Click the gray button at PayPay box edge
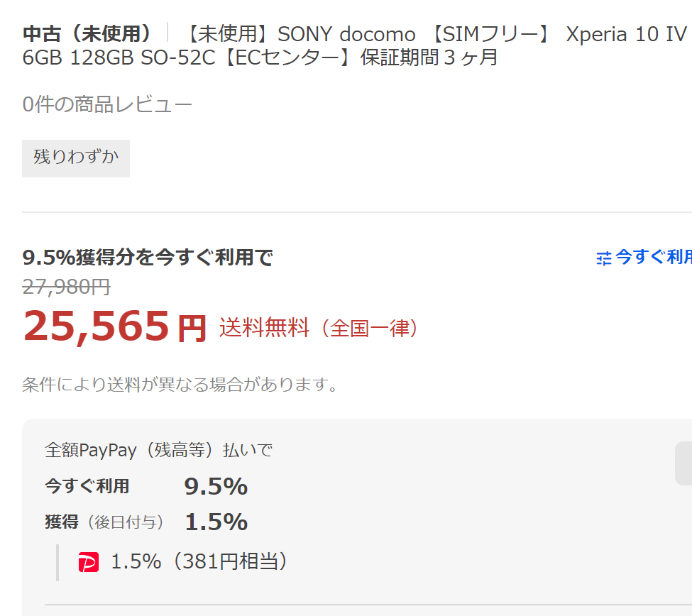692x616 pixels. pyautogui.click(x=683, y=463)
